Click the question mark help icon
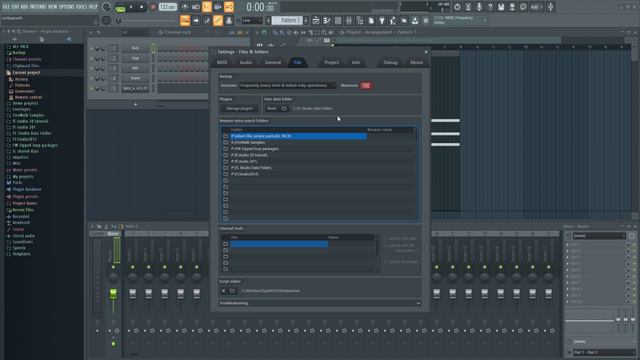The height and width of the screenshot is (360, 640). click(490, 7)
